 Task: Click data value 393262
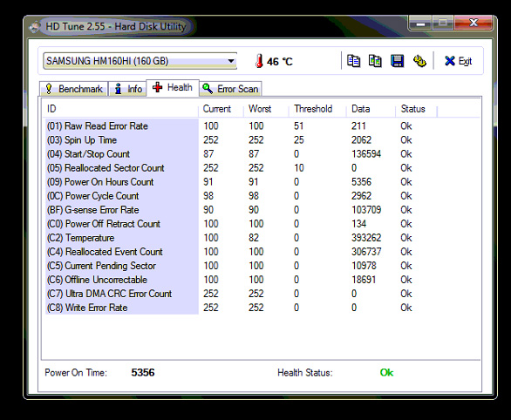click(x=366, y=238)
